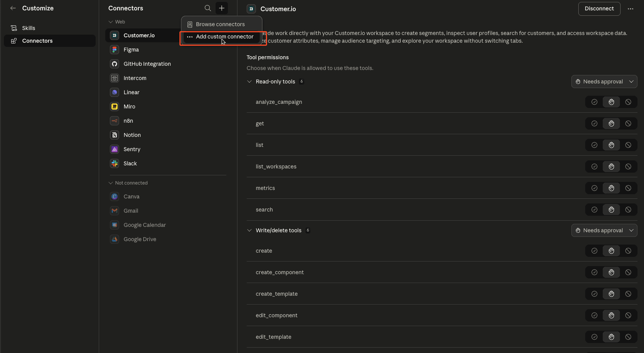Image resolution: width=644 pixels, height=353 pixels.
Task: Open the Needs approval dropdown for Read-only tools
Action: (x=604, y=81)
